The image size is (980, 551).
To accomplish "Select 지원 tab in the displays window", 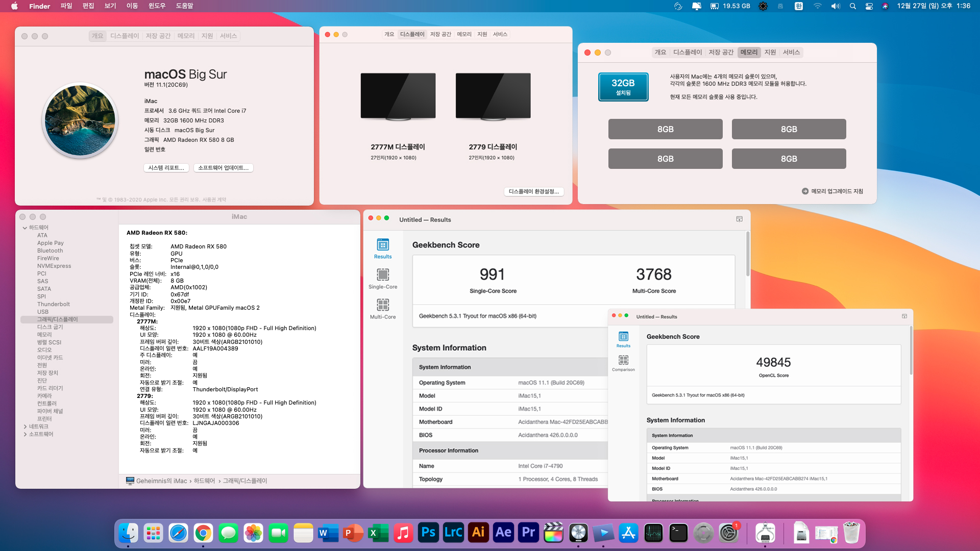I will point(482,34).
